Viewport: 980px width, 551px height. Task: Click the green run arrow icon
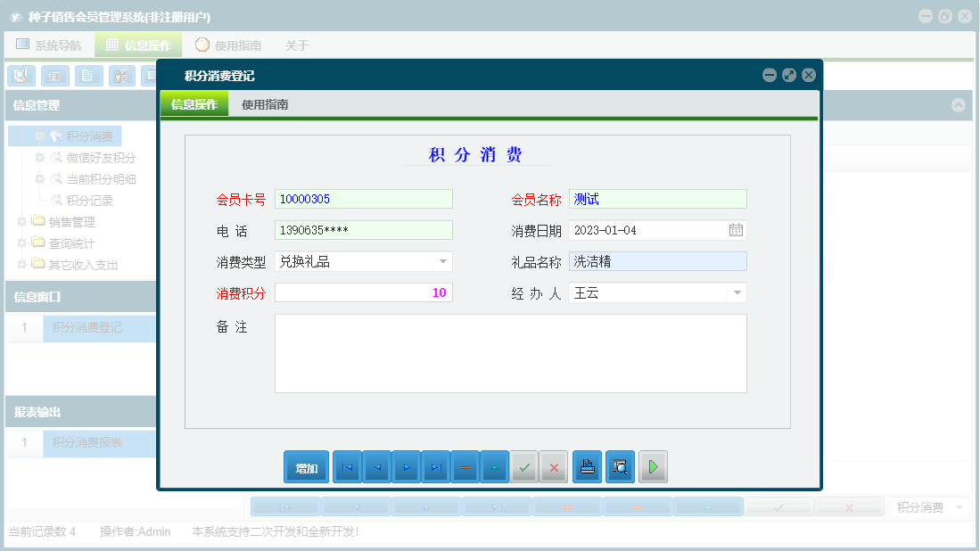(x=653, y=466)
